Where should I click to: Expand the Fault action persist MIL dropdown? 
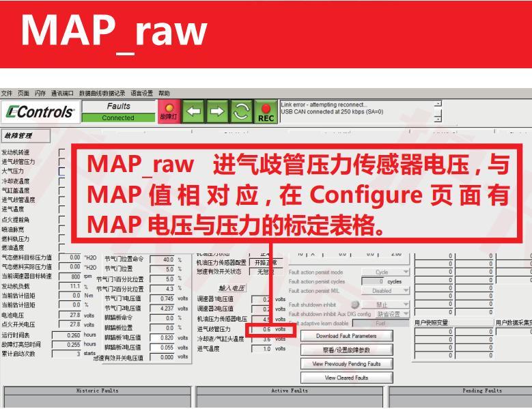(x=387, y=290)
